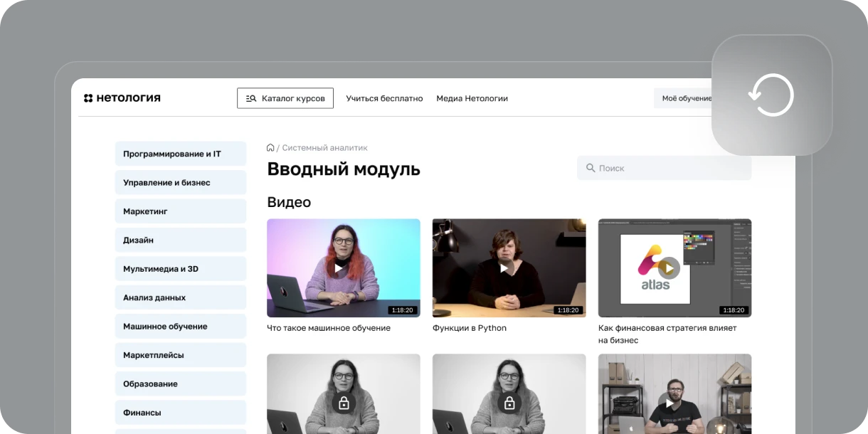This screenshot has height=434, width=868.
Task: Play the atlas logo video
Action: [669, 268]
